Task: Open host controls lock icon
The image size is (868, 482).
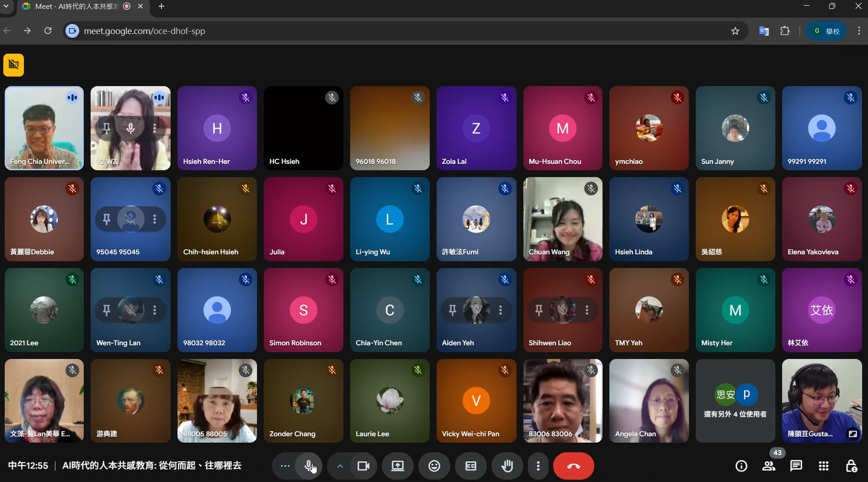Action: (851, 466)
